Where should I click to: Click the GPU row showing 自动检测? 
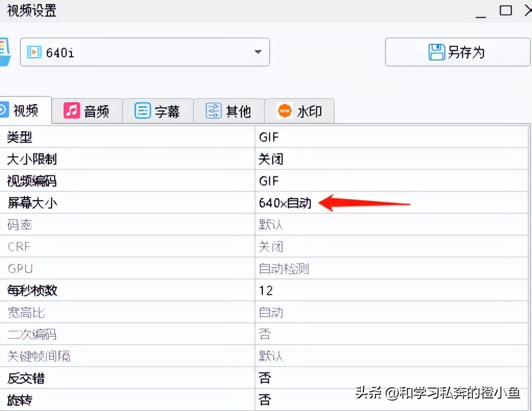(284, 268)
